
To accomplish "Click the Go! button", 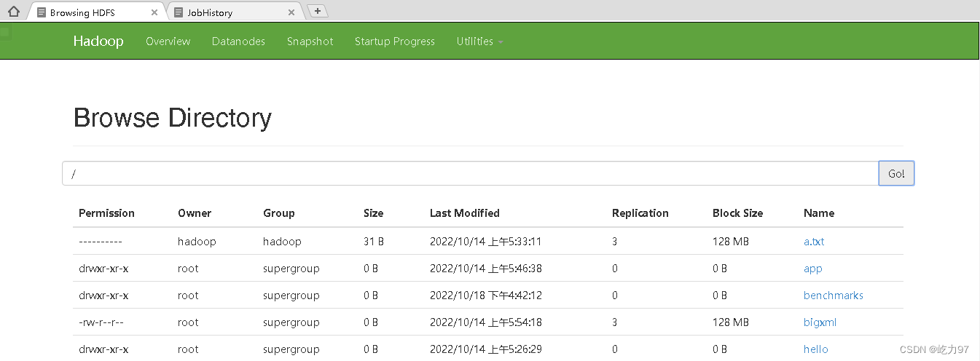I will (896, 173).
